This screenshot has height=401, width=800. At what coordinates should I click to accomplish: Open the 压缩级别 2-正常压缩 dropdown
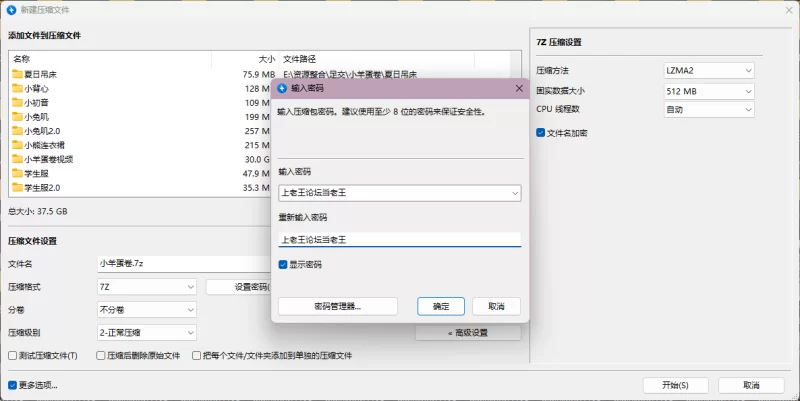(147, 333)
